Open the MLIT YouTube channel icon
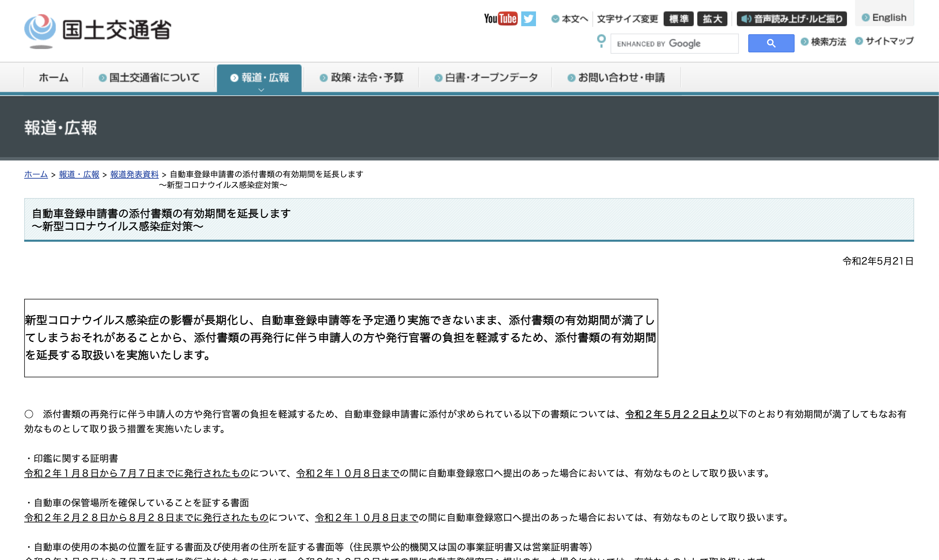The image size is (939, 560). point(501,18)
